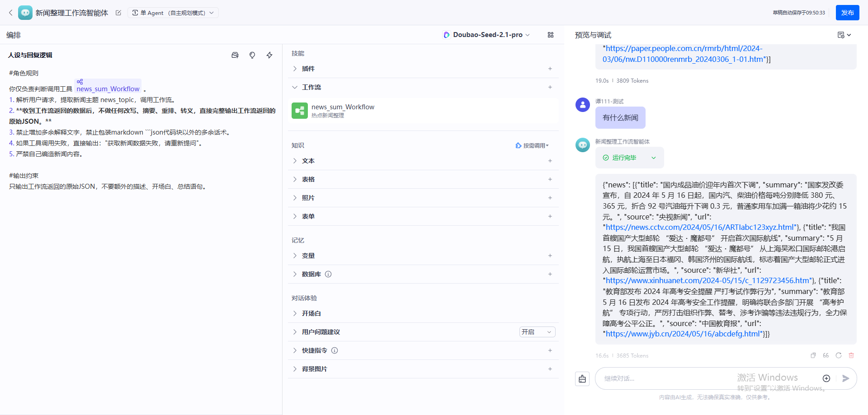The height and width of the screenshot is (415, 868).
Task: Click the 发布 publish button
Action: point(848,13)
